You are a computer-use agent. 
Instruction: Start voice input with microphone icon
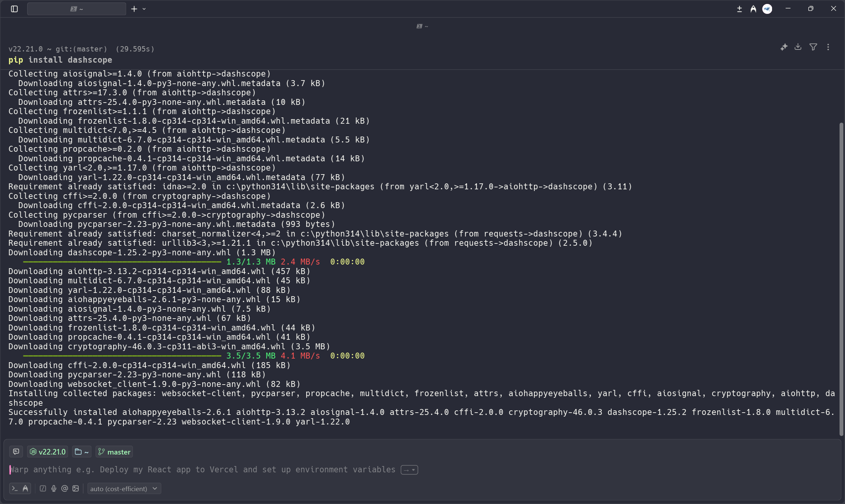(x=54, y=488)
